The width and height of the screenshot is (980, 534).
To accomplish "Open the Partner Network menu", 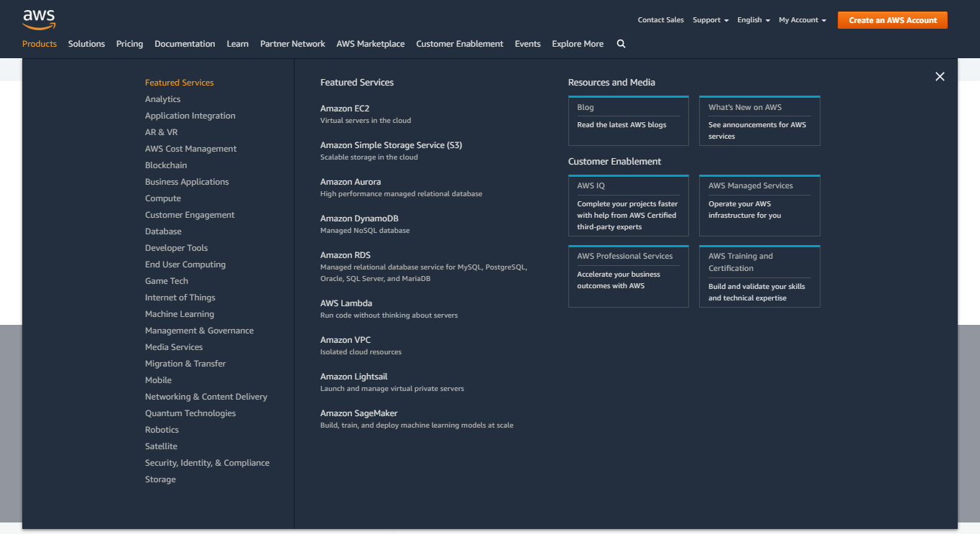I will 292,44.
